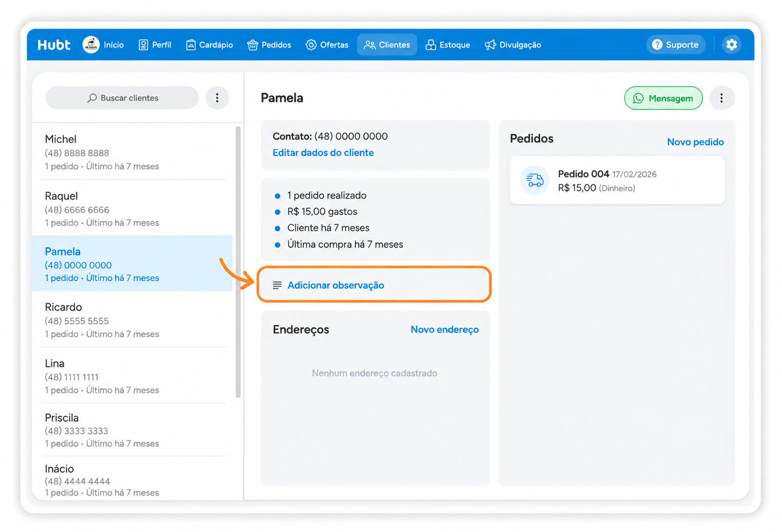Image resolution: width=782 pixels, height=532 pixels.
Task: Open the Ofertas menu
Action: (x=327, y=45)
